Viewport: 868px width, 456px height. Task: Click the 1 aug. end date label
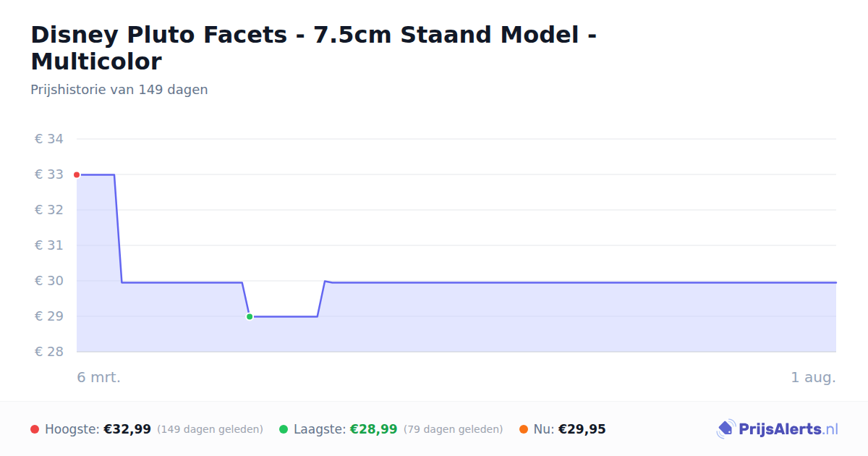(x=813, y=377)
